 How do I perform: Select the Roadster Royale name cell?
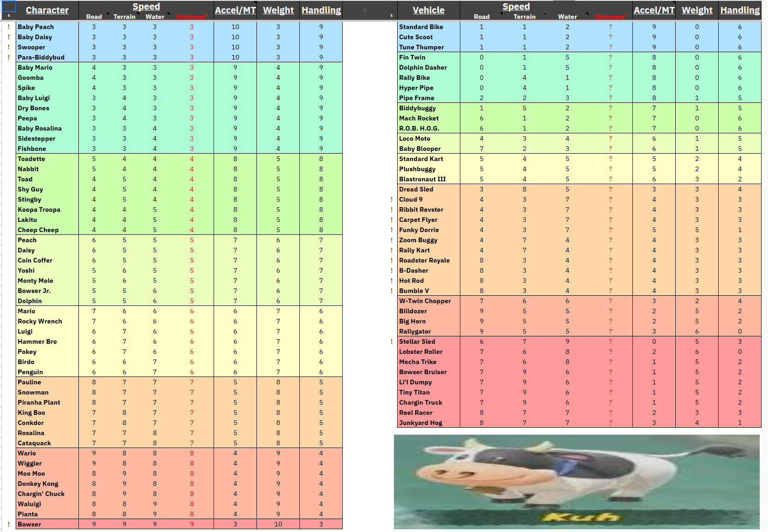coord(429,260)
